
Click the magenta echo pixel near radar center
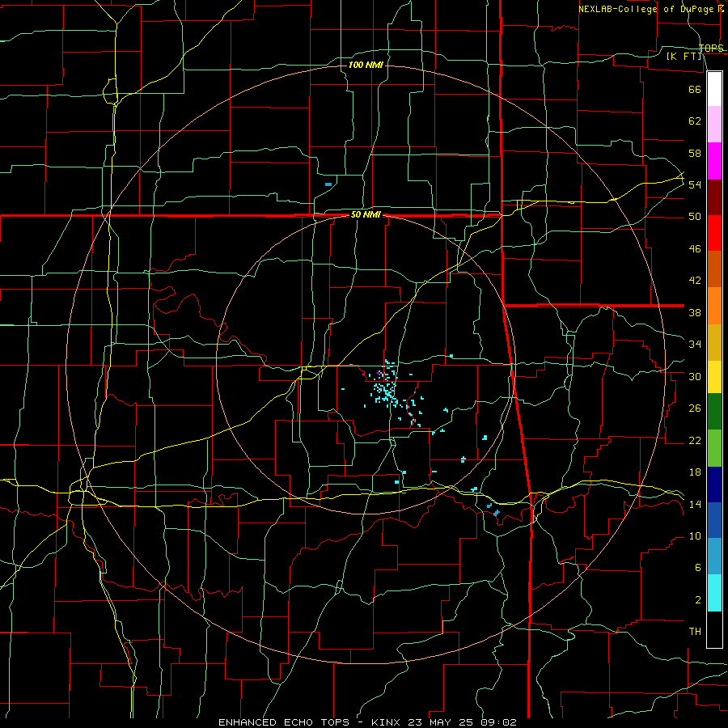(x=379, y=373)
